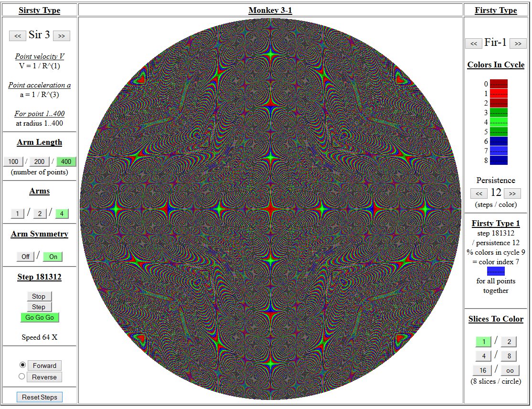Turn Arm Symmetry Off
Screen dimensions: 532x409
(x=25, y=257)
